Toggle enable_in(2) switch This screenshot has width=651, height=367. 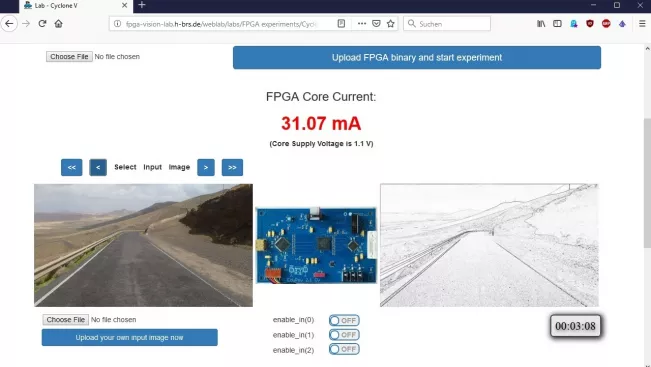pyautogui.click(x=344, y=349)
